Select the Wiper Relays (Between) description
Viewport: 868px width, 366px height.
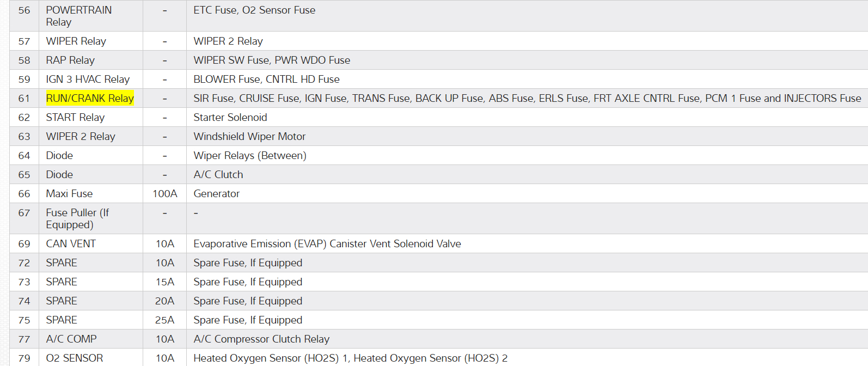click(250, 156)
